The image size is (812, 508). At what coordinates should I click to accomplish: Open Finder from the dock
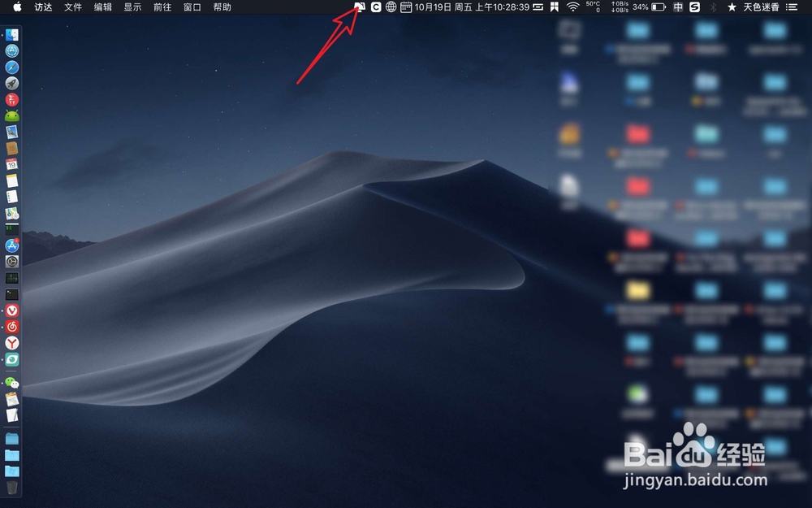(x=12, y=35)
